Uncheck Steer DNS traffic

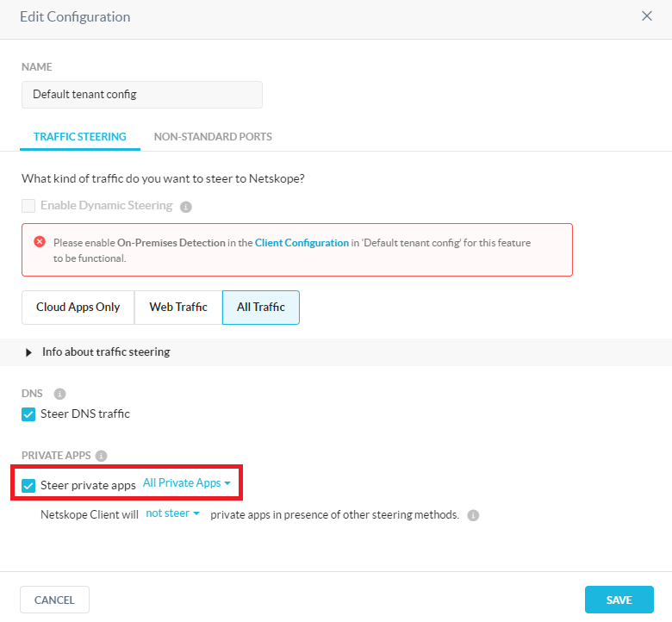click(x=28, y=414)
